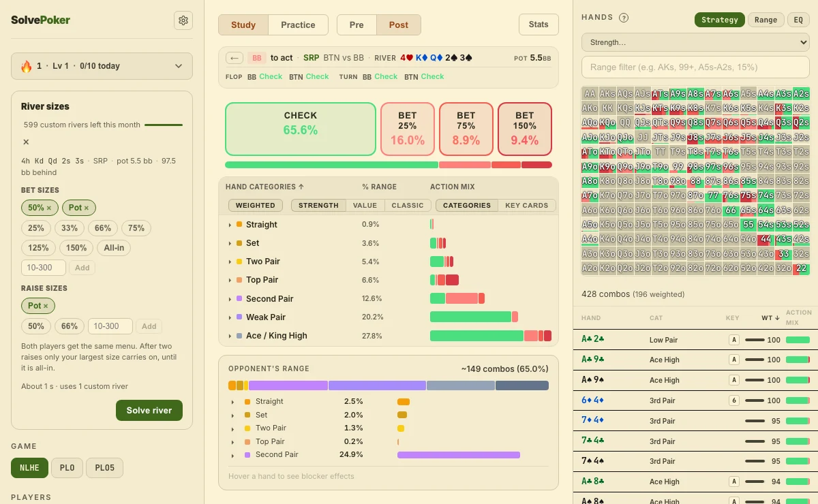The image size is (818, 504).
Task: Click the action mix bar for Second Pair
Action: (x=457, y=298)
